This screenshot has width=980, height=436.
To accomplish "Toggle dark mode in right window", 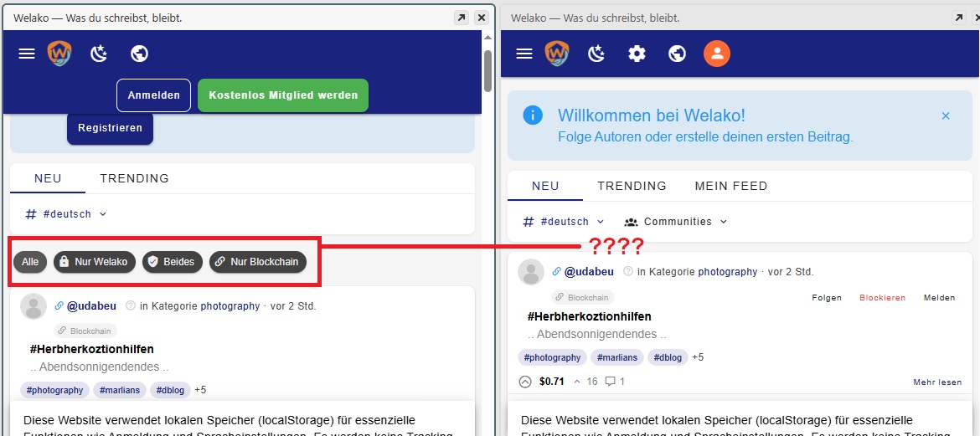I will 596,54.
